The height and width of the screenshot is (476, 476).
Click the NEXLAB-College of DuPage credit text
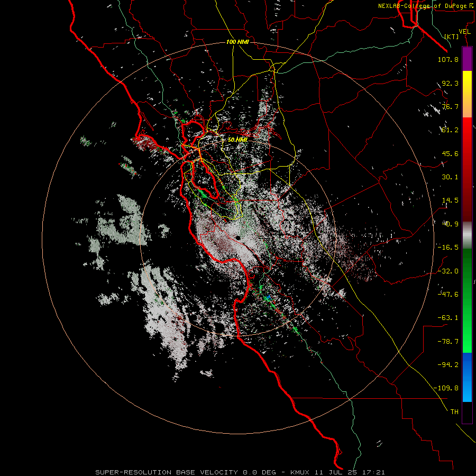426,6
